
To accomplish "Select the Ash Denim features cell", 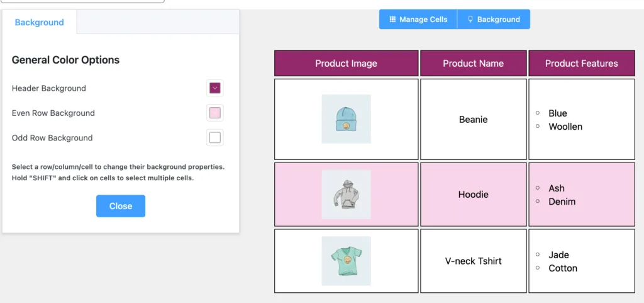I will (582, 195).
